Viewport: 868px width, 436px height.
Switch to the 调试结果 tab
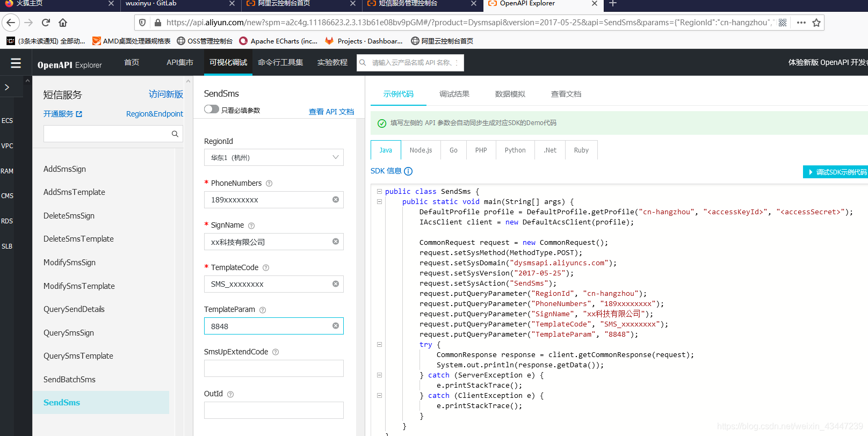[x=454, y=94]
